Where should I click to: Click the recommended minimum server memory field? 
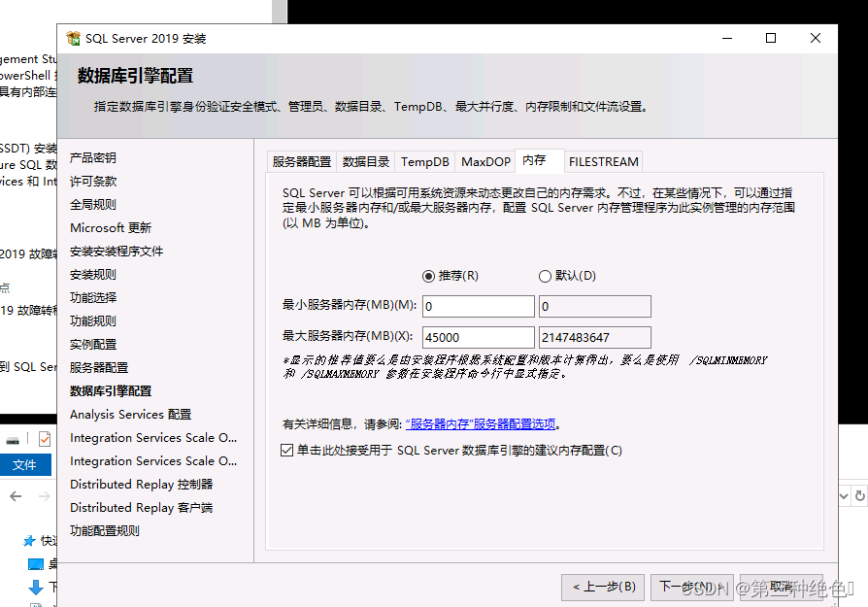pos(479,306)
